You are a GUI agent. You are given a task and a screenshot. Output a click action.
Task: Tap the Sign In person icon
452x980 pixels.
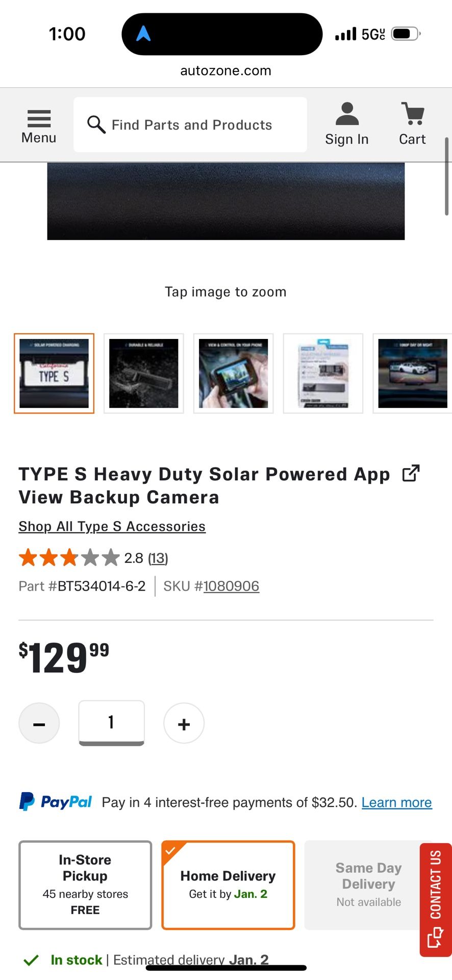click(x=347, y=114)
